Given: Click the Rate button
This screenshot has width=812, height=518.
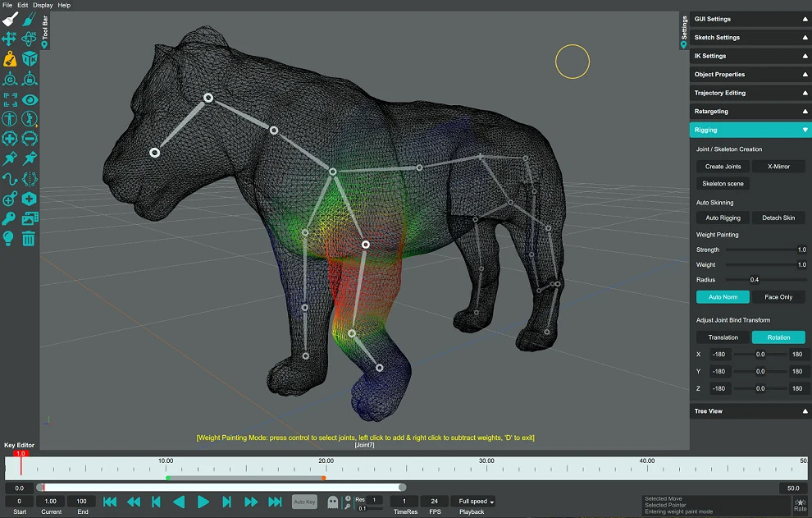Looking at the screenshot, I should tap(800, 505).
